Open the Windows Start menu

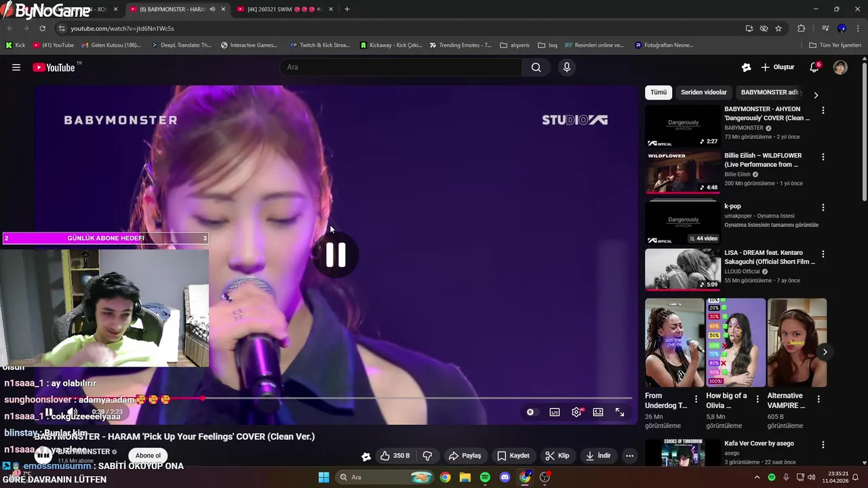(x=323, y=477)
